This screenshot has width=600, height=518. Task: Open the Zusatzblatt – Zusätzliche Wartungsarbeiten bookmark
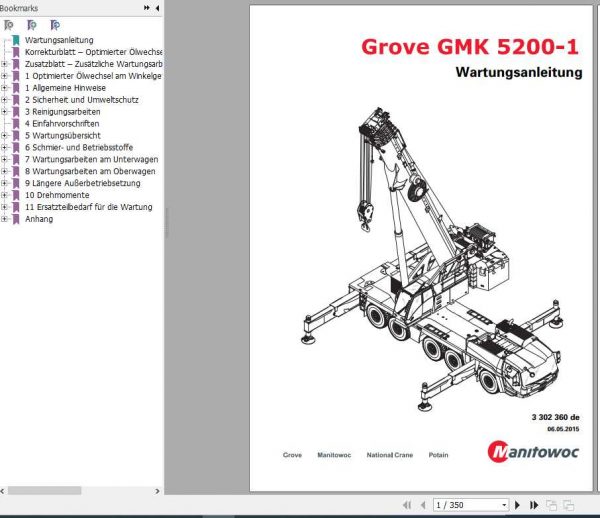[93, 64]
